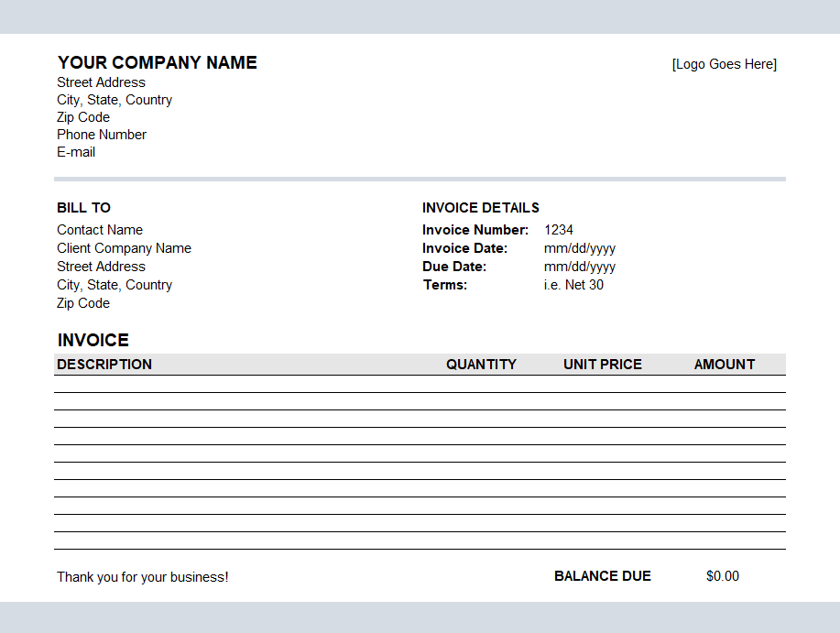Click the company Street Address line
Image resolution: width=840 pixels, height=633 pixels.
[x=101, y=82]
